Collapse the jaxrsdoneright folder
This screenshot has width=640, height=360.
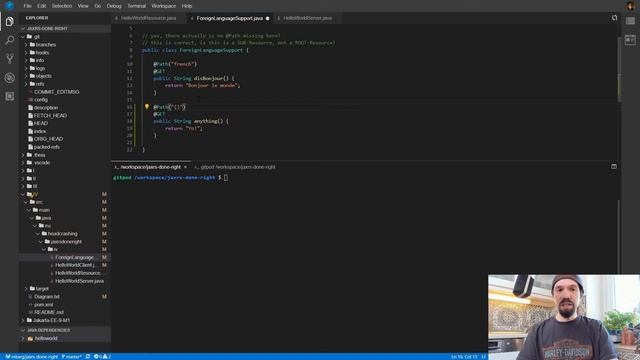41,242
